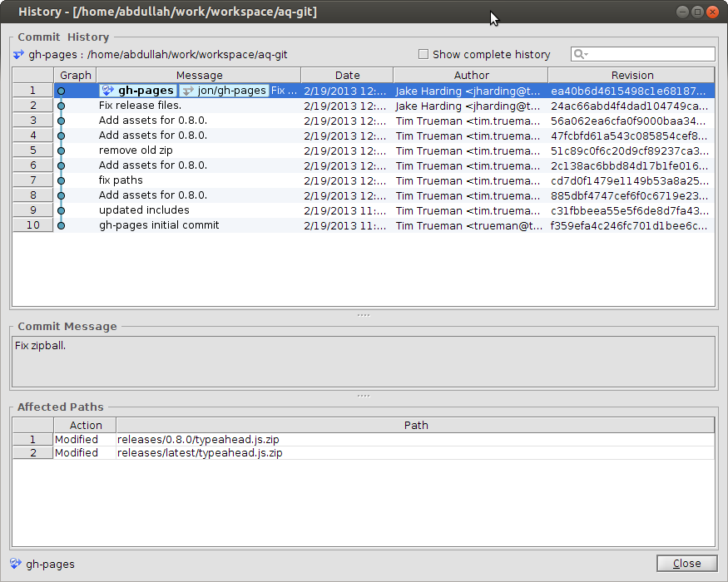Click splitter handle above Affected Paths panel
Screen dimensions: 728x582
364,396
